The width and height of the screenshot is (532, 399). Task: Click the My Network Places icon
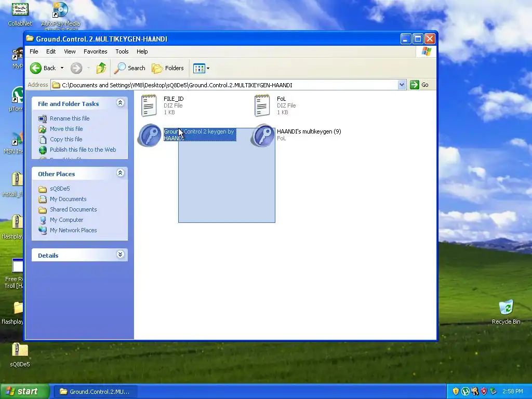tap(43, 230)
